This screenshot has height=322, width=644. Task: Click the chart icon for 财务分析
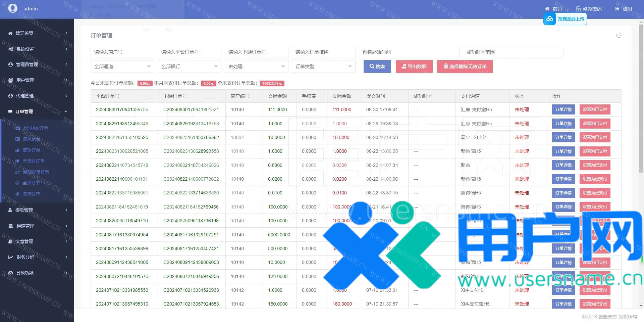11,257
